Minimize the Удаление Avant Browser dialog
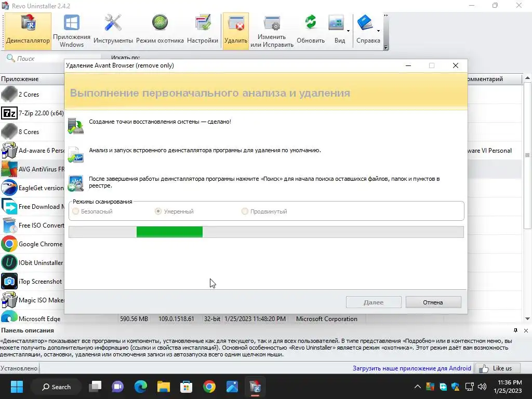 tap(408, 65)
